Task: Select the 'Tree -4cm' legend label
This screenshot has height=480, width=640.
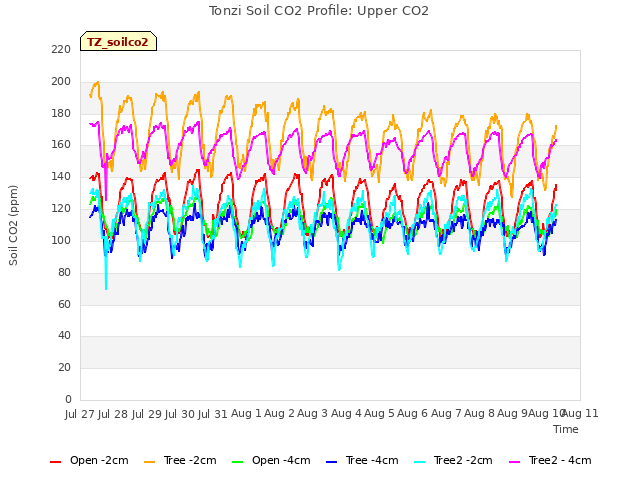Action: pos(372,460)
